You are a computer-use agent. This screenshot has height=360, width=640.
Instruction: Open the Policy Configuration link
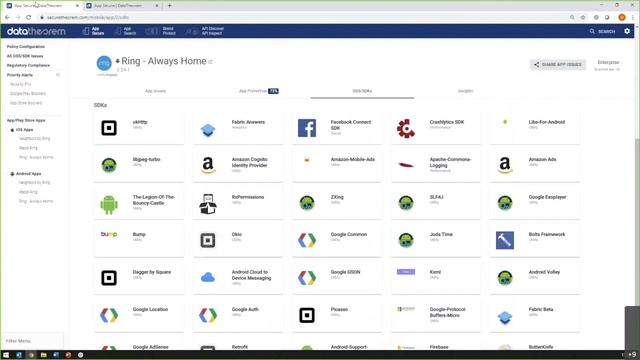click(26, 47)
